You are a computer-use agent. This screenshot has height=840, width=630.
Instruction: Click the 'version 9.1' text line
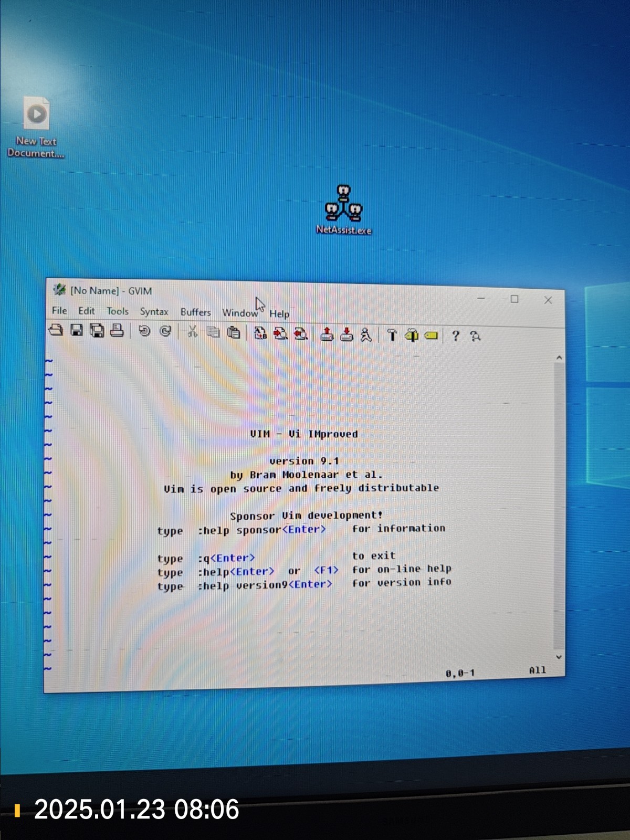coord(304,461)
